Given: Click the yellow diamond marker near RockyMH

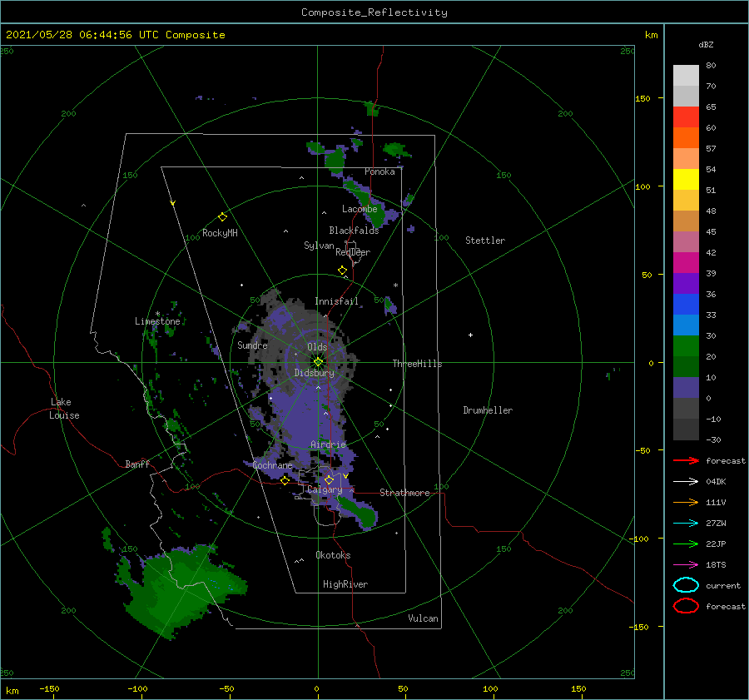Looking at the screenshot, I should coord(222,217).
